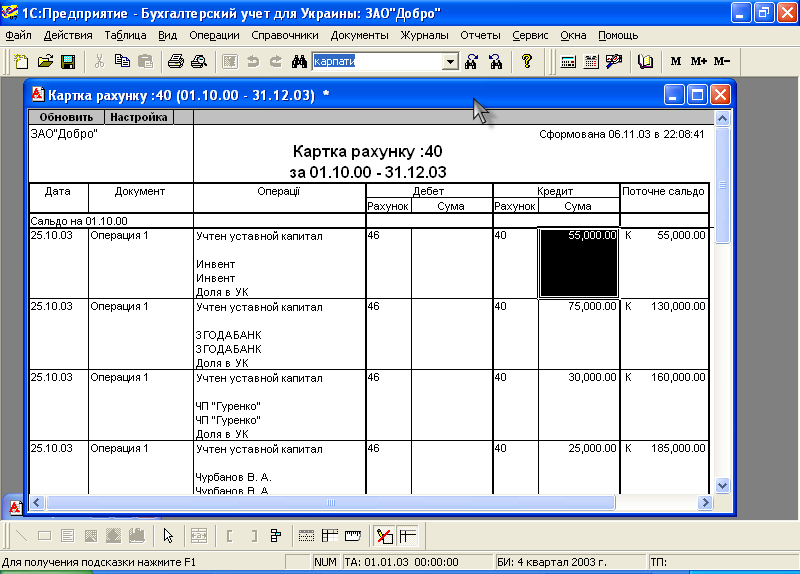The image size is (800, 574).
Task: Click the TA: 01.01.03 status bar entry
Action: point(417,562)
